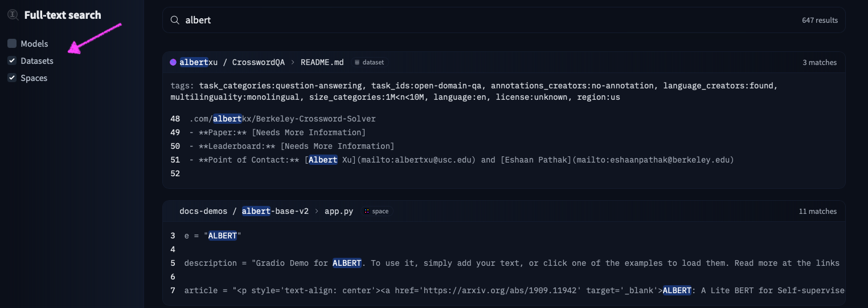Viewport: 868px width, 308px height.
Task: Click the "11 matches" label
Action: pyautogui.click(x=817, y=211)
